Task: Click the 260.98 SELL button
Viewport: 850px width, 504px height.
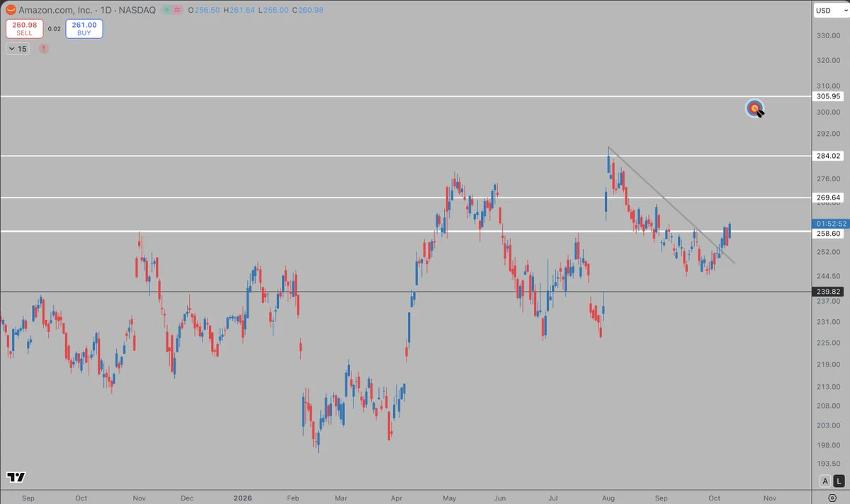Action: 25,29
